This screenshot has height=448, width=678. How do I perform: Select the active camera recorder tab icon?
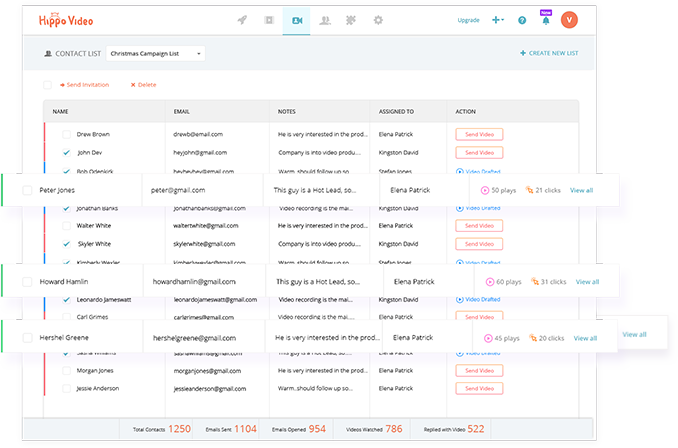coord(296,20)
